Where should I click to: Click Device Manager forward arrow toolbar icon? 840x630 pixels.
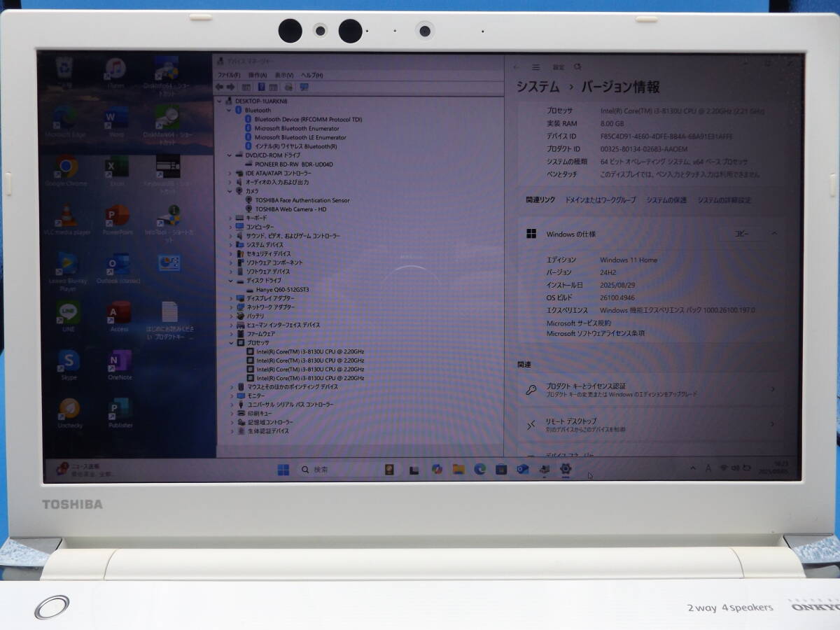230,87
